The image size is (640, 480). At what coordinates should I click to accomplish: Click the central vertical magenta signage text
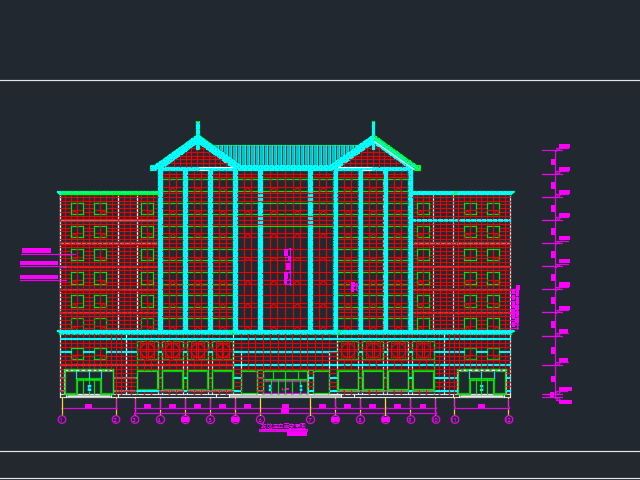[x=287, y=267]
